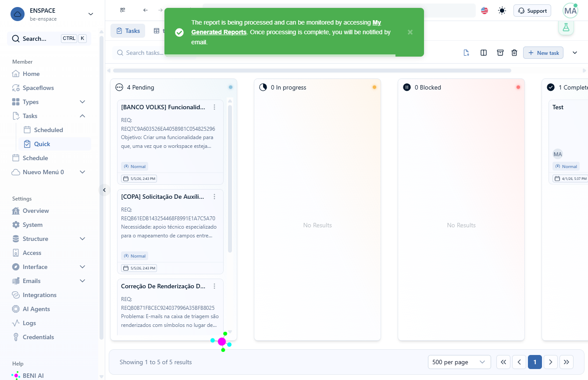This screenshot has width=588, height=380.
Task: Go to next page
Action: click(551, 362)
